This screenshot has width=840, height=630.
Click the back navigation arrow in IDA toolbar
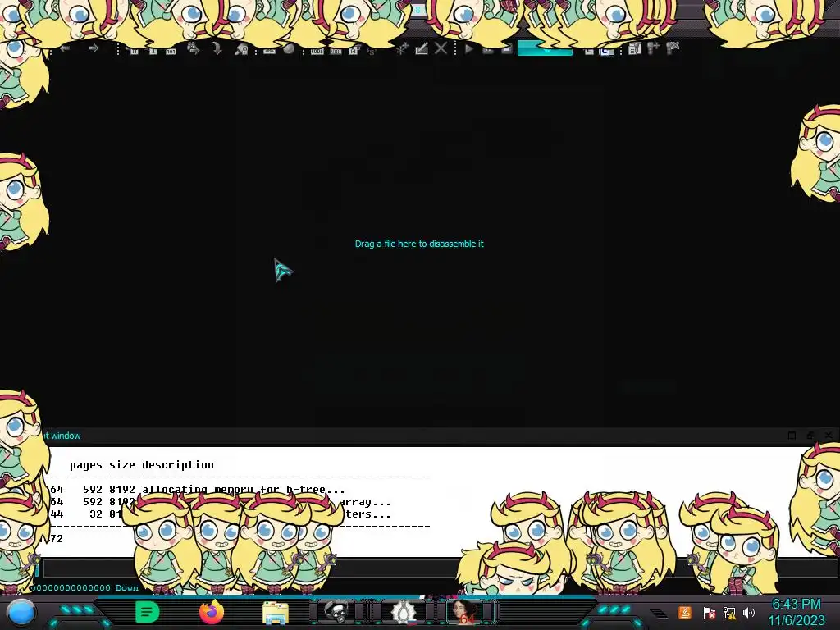coord(65,48)
